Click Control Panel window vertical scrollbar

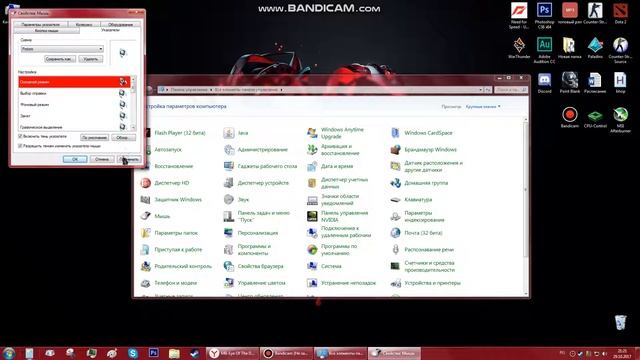[526, 207]
